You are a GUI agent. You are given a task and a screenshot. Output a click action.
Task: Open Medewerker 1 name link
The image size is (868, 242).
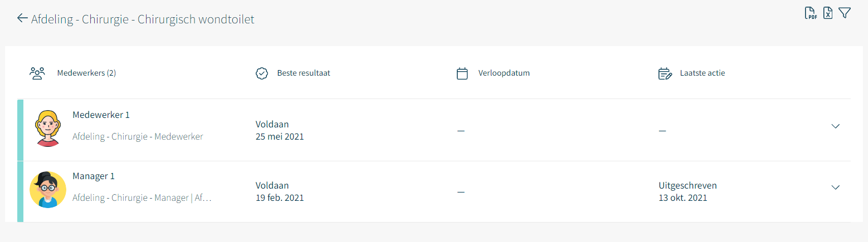point(101,115)
